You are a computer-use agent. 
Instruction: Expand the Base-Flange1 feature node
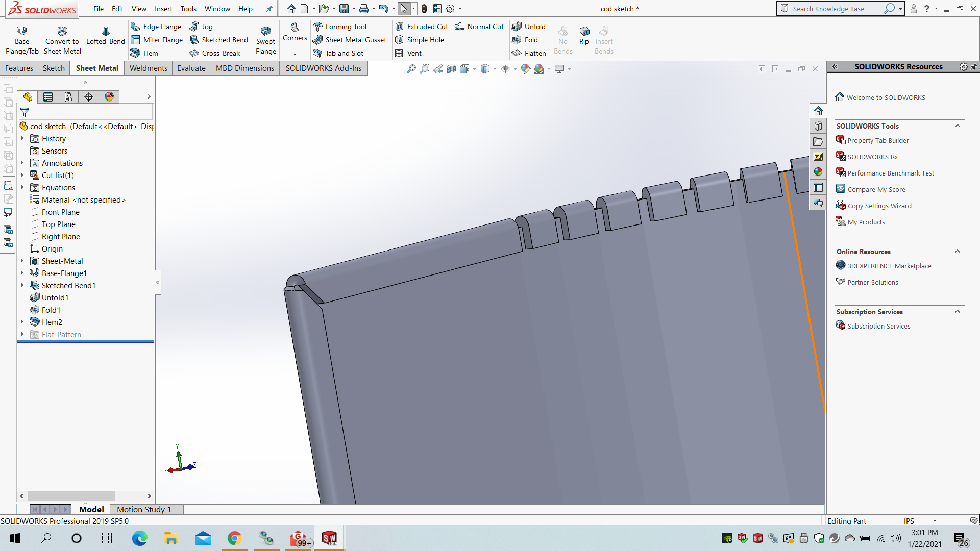tap(22, 273)
